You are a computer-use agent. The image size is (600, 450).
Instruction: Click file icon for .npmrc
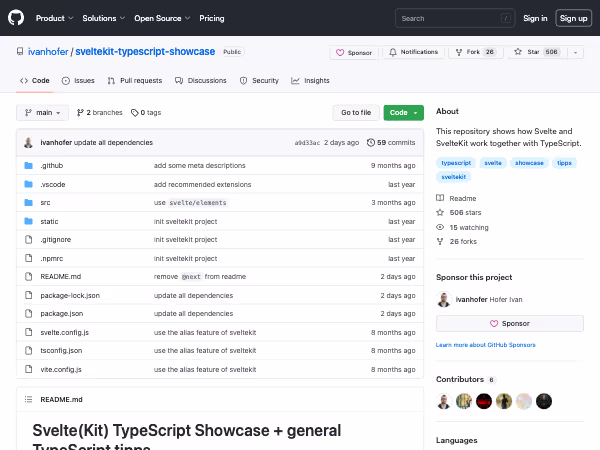[29, 258]
